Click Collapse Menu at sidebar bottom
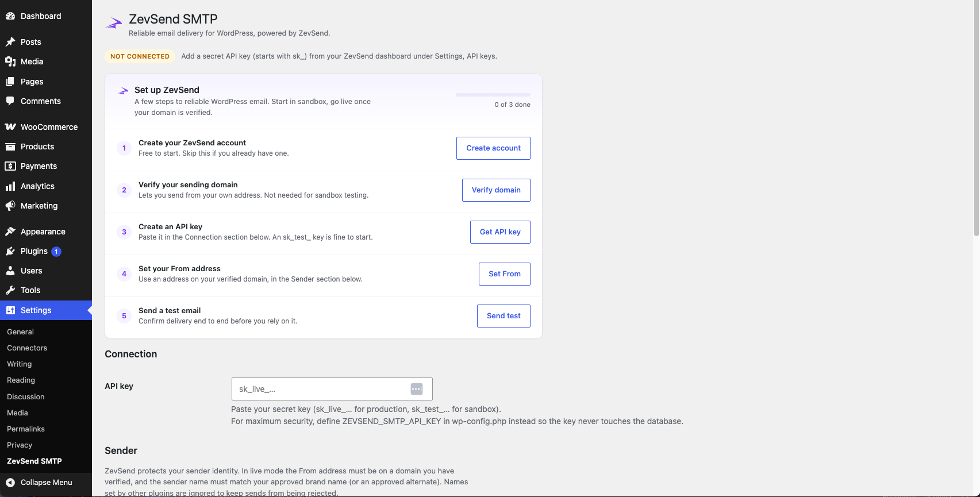980x497 pixels. click(46, 483)
